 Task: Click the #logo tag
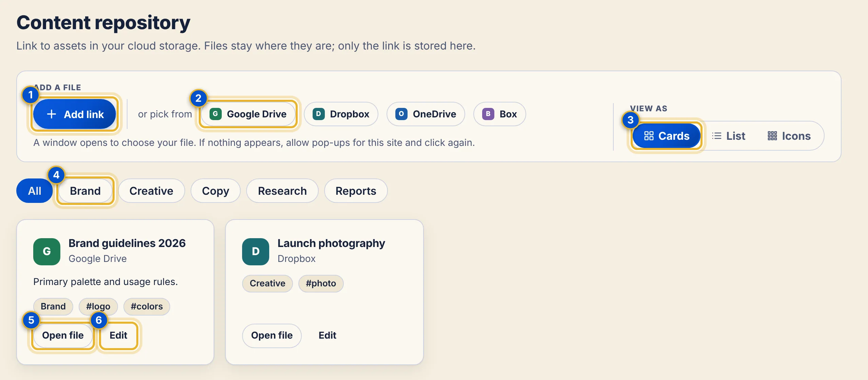[x=98, y=306]
